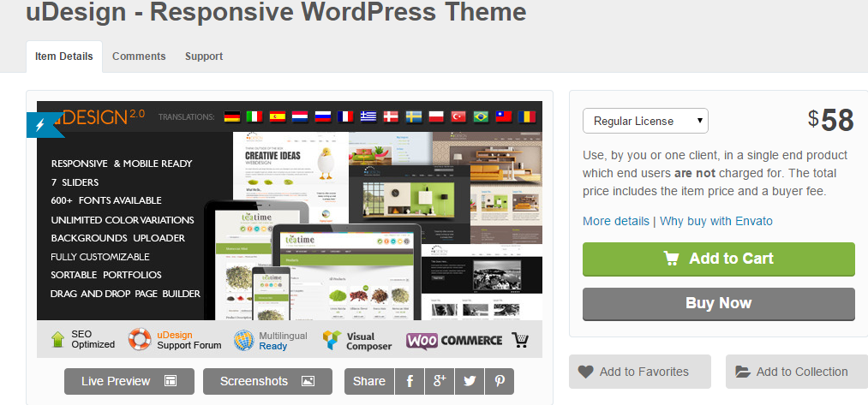Click the folder icon for collection
This screenshot has height=405, width=868.
[743, 372]
